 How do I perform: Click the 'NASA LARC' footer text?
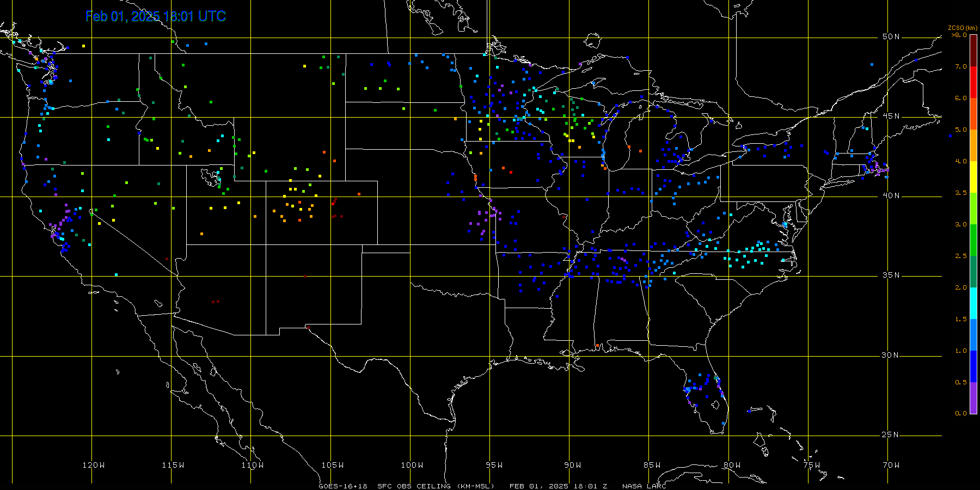644,486
